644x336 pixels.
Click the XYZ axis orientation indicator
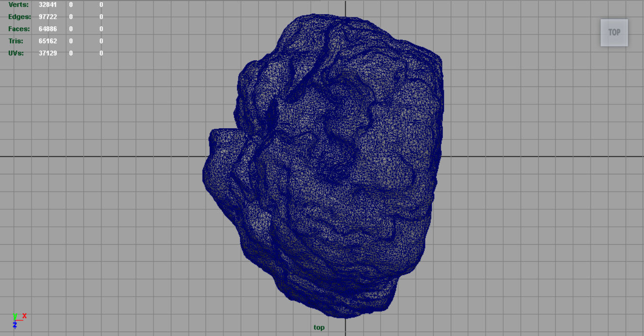[18, 320]
